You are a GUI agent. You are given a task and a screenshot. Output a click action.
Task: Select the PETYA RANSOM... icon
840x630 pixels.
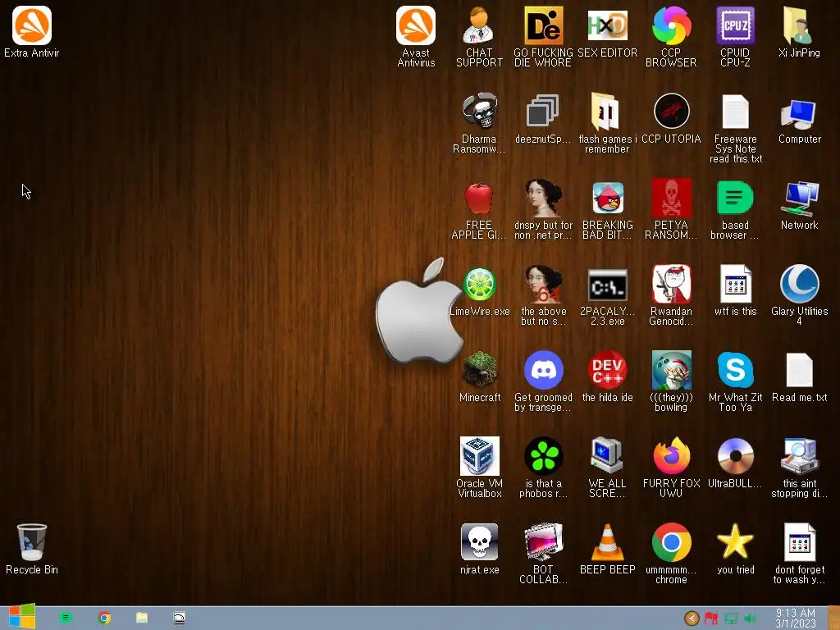(671, 209)
